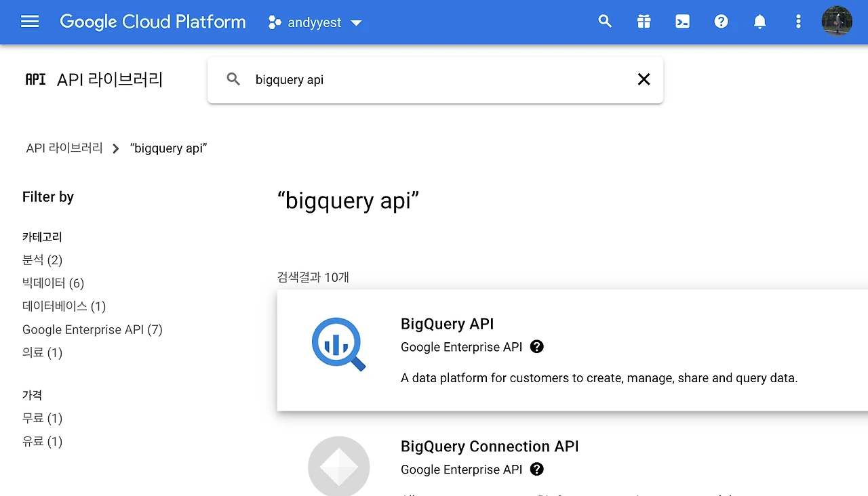Filter by 의료 (1) category
This screenshot has height=496, width=868.
(42, 352)
